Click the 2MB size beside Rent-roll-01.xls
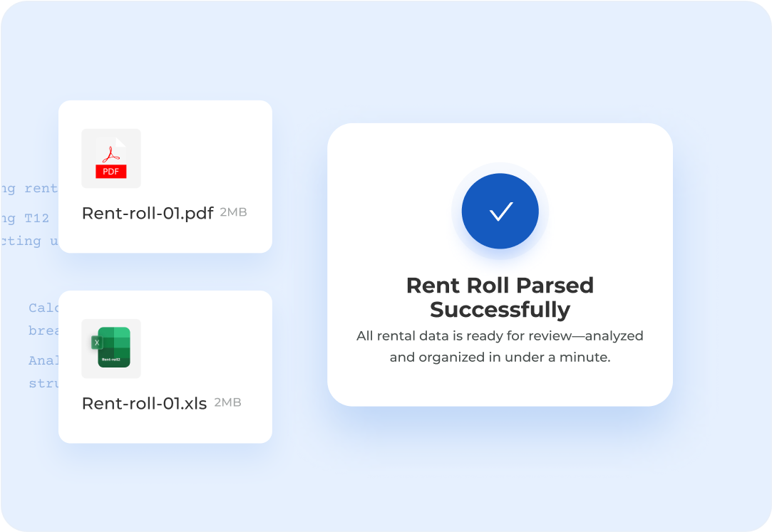Viewport: 772px width, 532px height. point(227,402)
